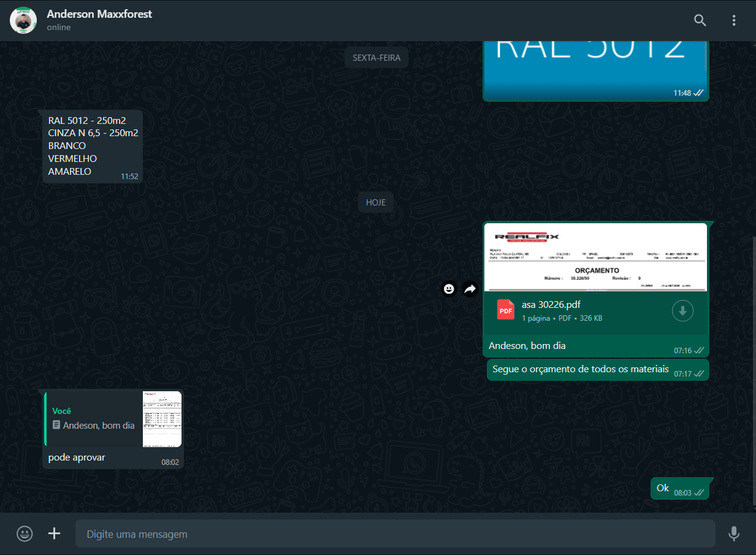Click the plus attach icon
756x555 pixels.
click(x=55, y=534)
